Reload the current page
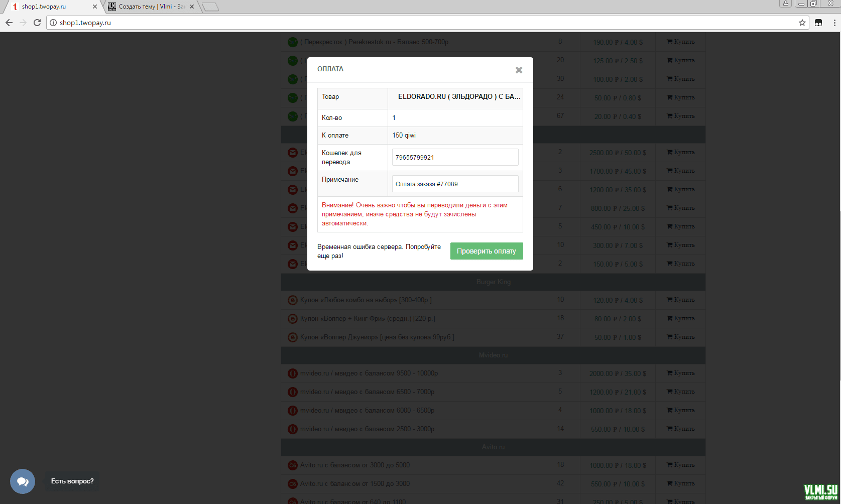841x504 pixels. tap(37, 23)
